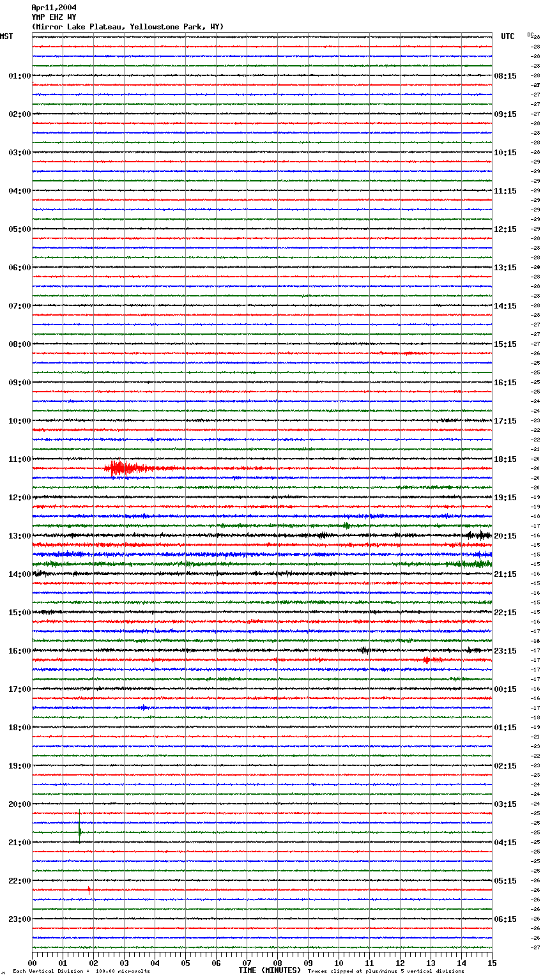Screen dimensions: 543x980
Task: Click the small red spike after 22:00
Action: tap(89, 889)
